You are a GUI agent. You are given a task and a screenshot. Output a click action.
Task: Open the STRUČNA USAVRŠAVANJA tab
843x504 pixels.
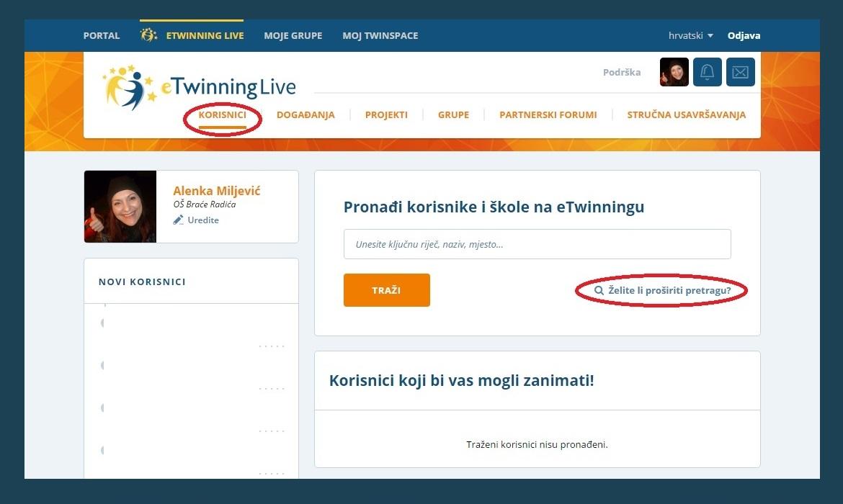click(686, 114)
